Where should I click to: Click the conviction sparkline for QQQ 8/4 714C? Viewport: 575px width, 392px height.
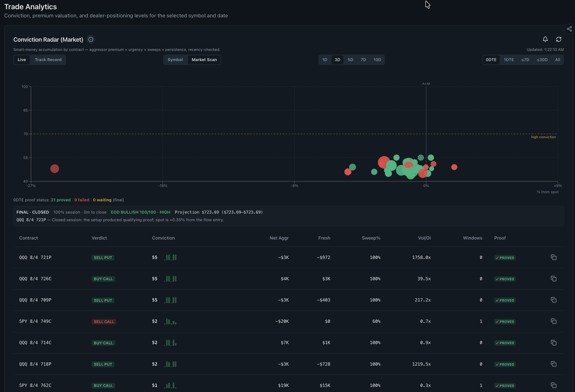(170, 342)
